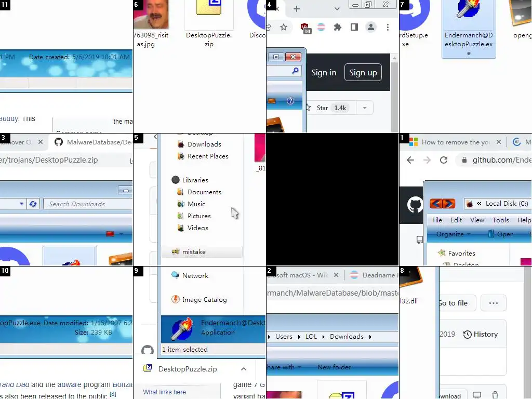Go back with the browser back arrow
The image size is (532, 399).
coord(410,160)
